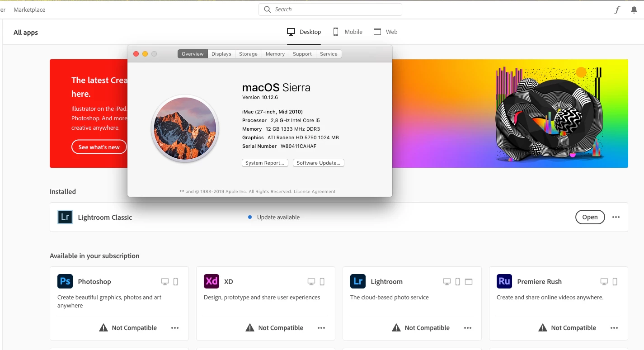Click the Serial Number W80411CAHAF text
This screenshot has height=350, width=644.
tap(279, 146)
